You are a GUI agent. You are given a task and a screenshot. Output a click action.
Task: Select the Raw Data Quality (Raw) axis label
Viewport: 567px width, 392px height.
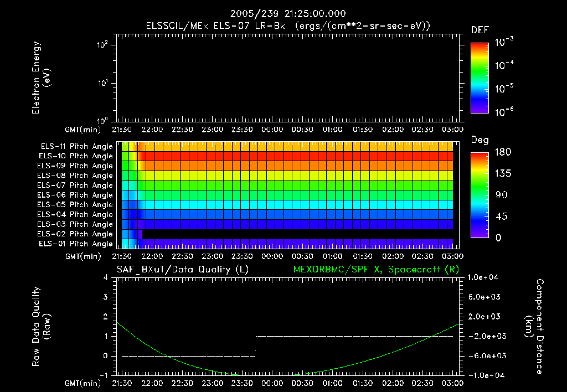coord(41,327)
